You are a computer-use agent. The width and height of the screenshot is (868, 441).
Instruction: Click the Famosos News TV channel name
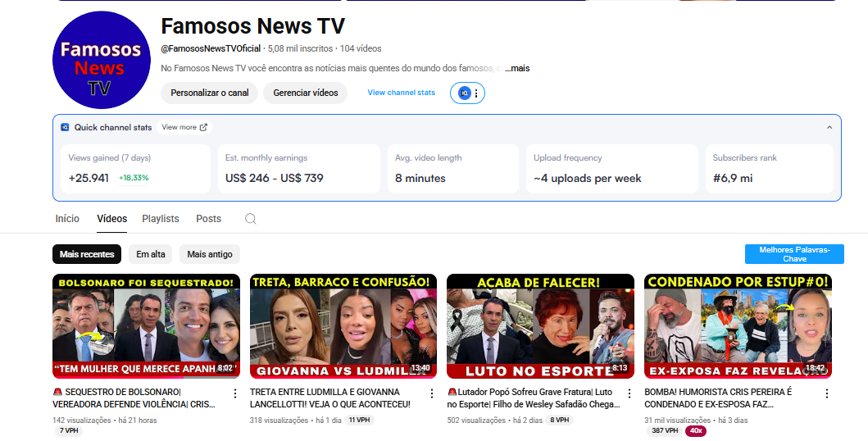(x=253, y=26)
